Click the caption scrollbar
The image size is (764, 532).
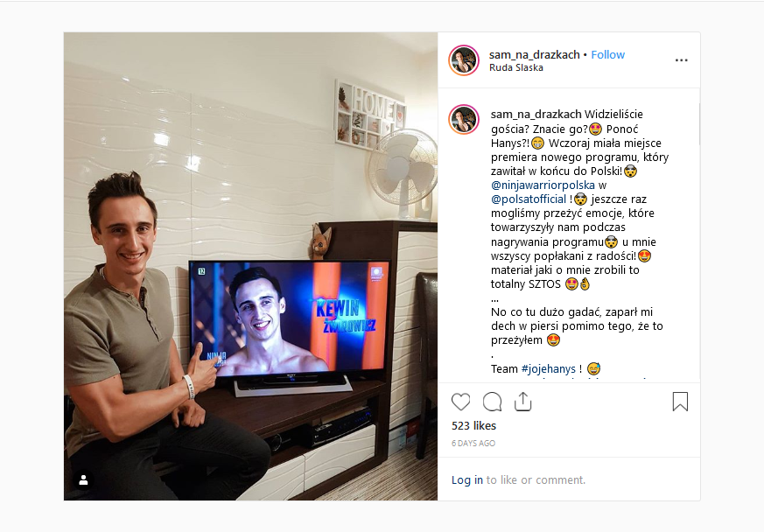coord(698,124)
